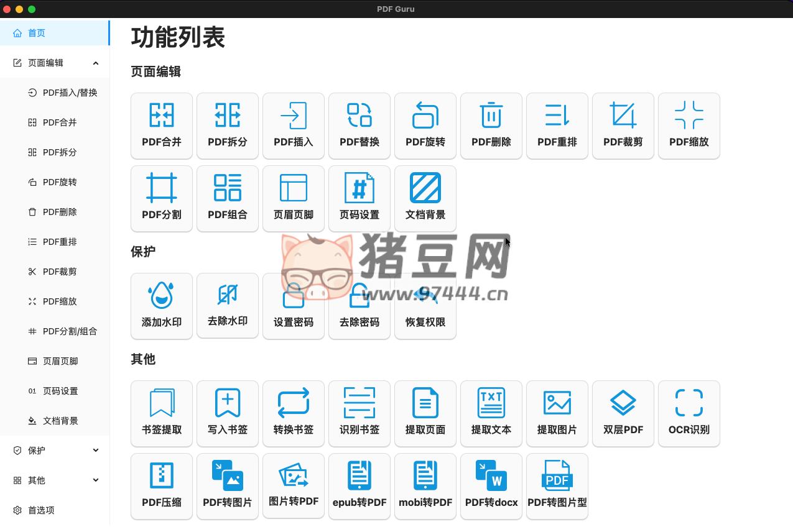Screen dimensions: 793x532
Task: Open the PDF合并 merge tool card
Action: [x=162, y=126]
